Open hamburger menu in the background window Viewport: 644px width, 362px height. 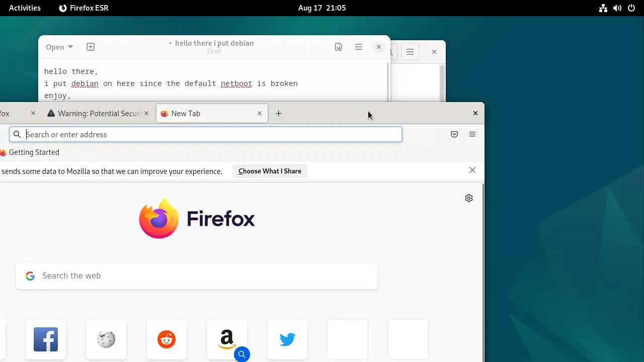point(410,52)
